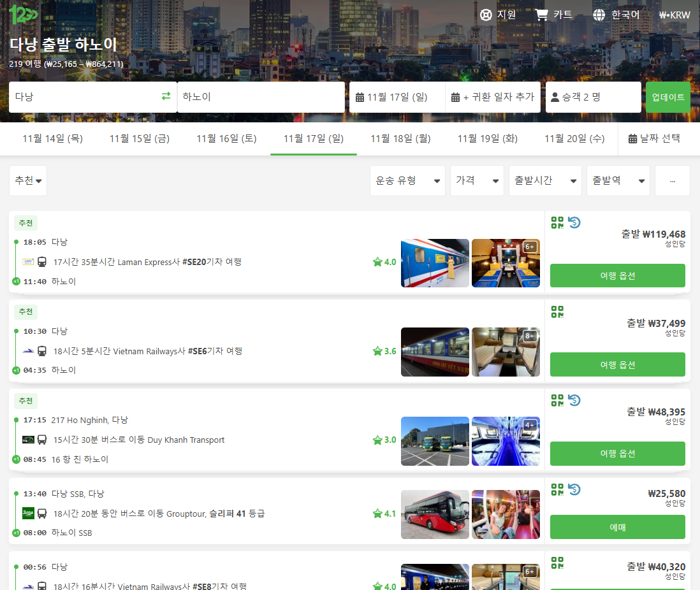Click the 슬리퍼 41 등급 trip description

[x=159, y=514]
